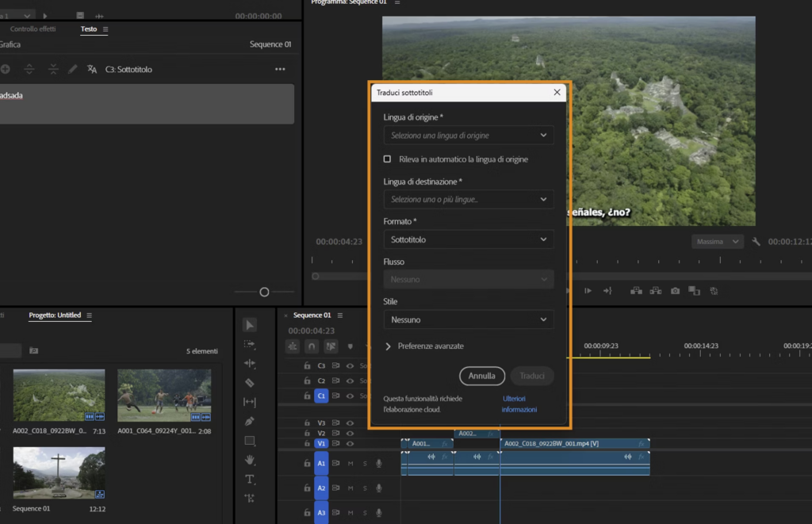Viewport: 812px width, 524px height.
Task: Click the insert-as-nest timeline icon
Action: 293,346
